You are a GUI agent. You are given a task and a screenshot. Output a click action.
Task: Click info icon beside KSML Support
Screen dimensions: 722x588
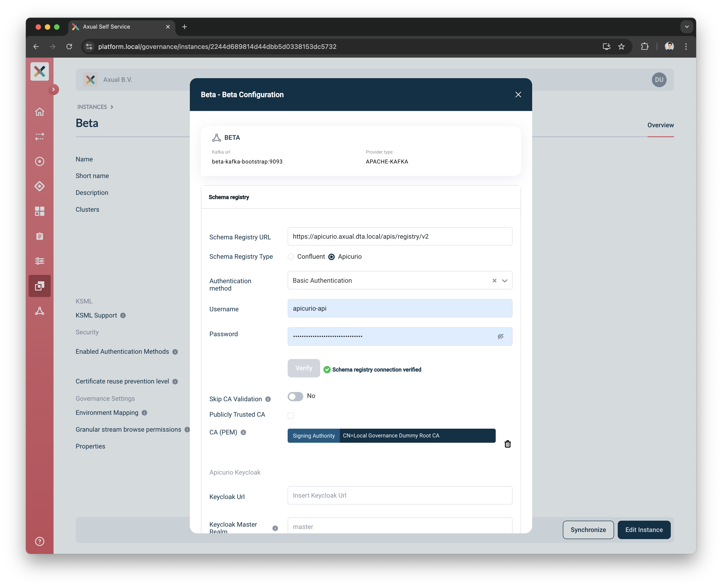point(123,315)
